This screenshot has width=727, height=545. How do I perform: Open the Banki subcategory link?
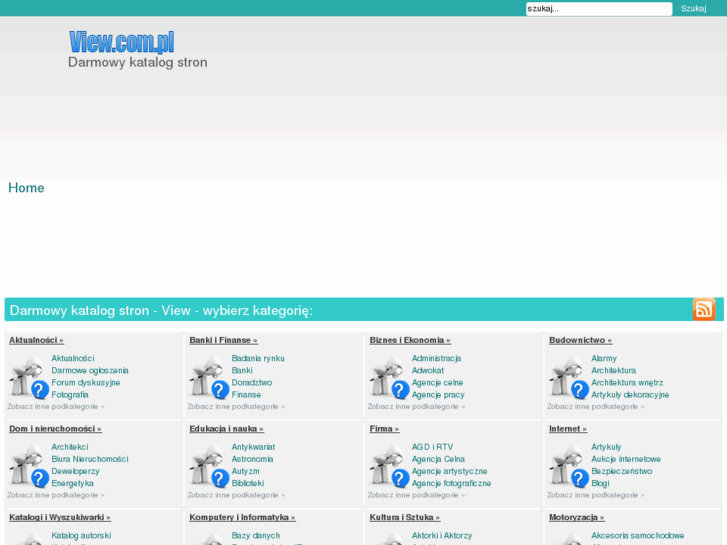click(x=242, y=371)
